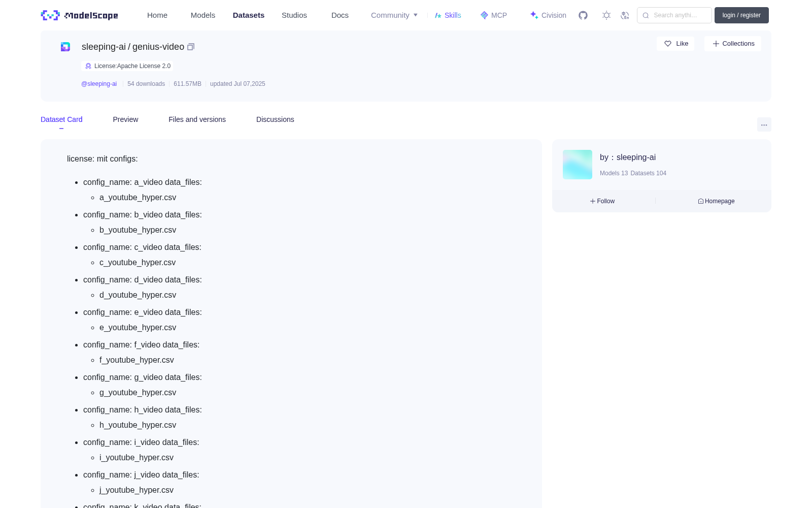Click the login / register button
Screen dimensions: 812x508
[x=741, y=15]
